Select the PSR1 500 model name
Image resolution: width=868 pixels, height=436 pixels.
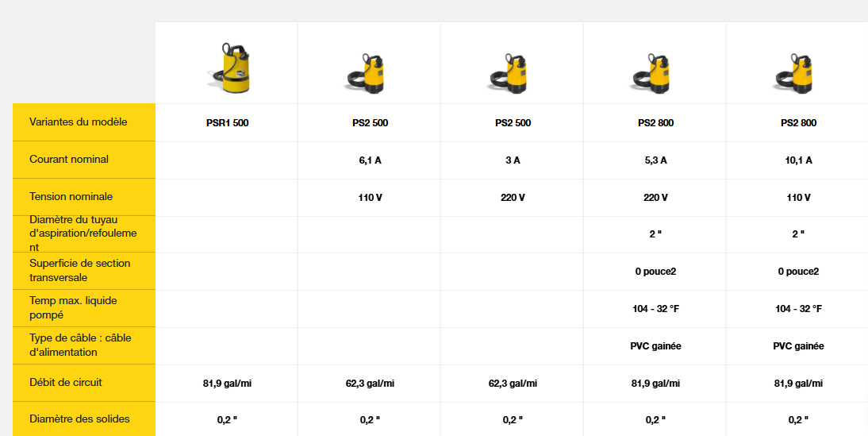pyautogui.click(x=227, y=123)
